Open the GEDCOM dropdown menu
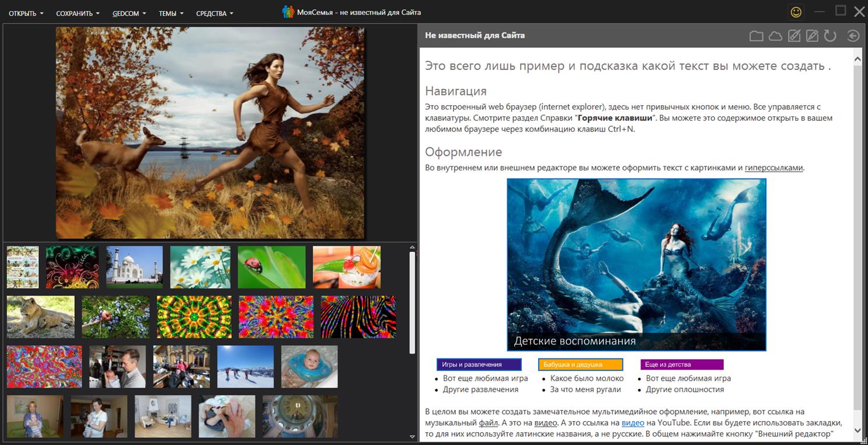 [129, 13]
